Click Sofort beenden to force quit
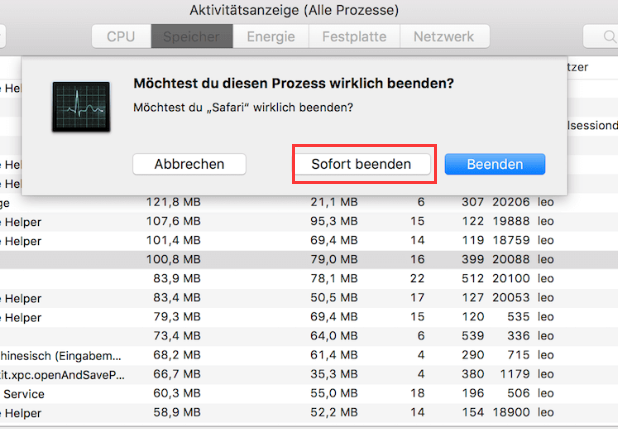Image resolution: width=618 pixels, height=429 pixels. tap(362, 163)
